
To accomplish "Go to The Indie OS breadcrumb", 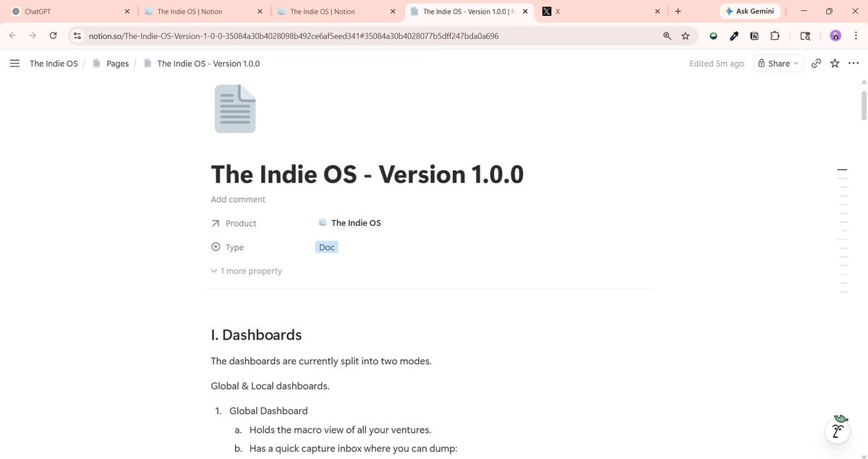I will pos(54,64).
